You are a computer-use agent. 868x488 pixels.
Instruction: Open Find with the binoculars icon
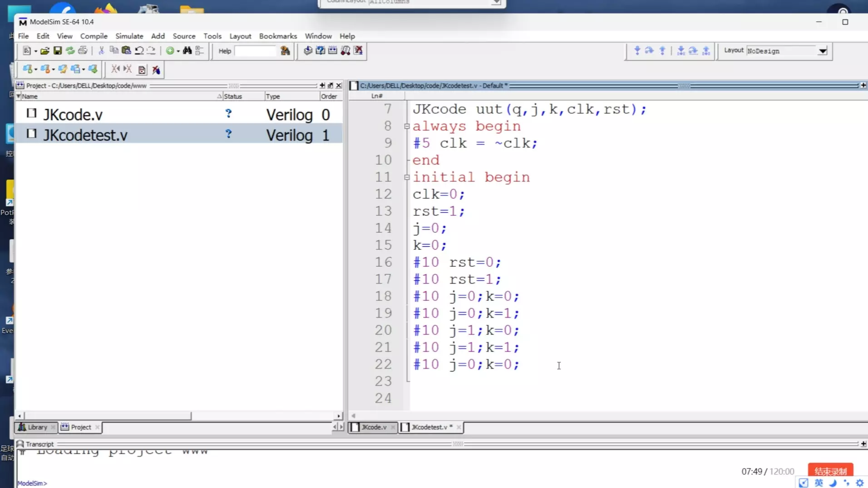187,51
